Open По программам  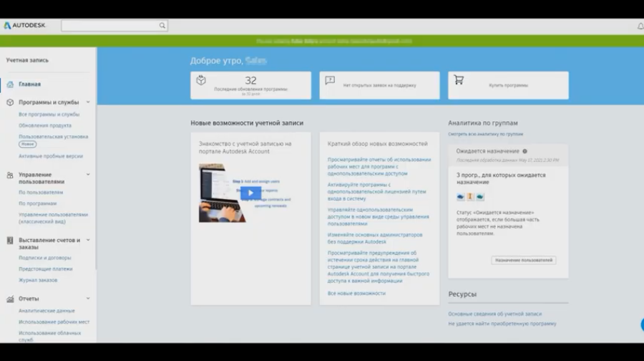[37, 203]
